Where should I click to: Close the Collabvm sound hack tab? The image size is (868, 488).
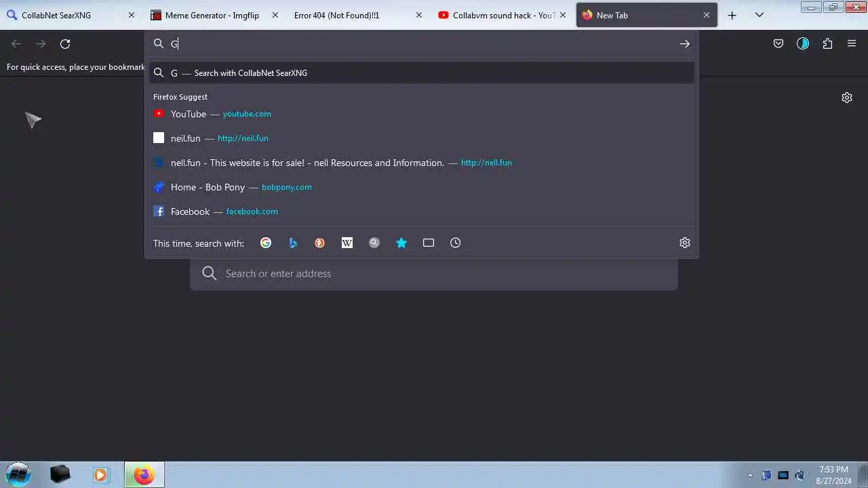click(x=563, y=15)
